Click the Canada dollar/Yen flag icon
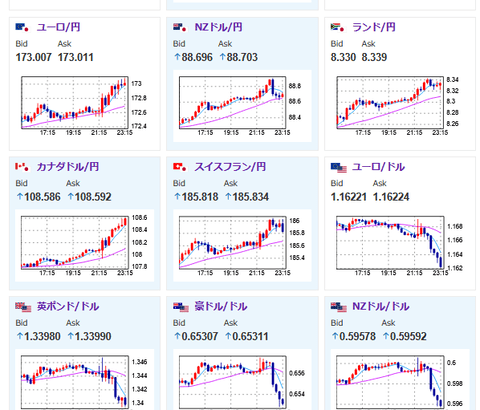The image size is (480, 410). 22,167
